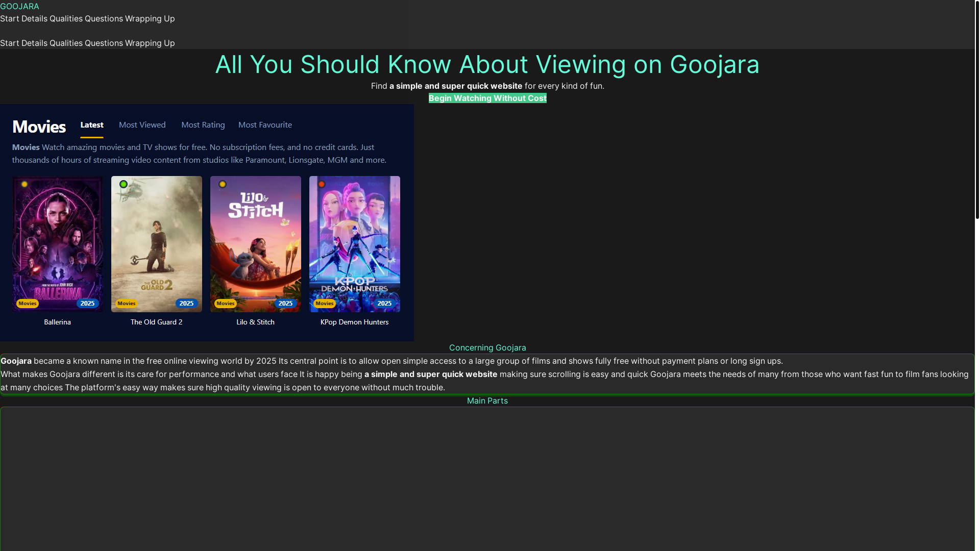Click the large Movies heading

click(x=39, y=127)
